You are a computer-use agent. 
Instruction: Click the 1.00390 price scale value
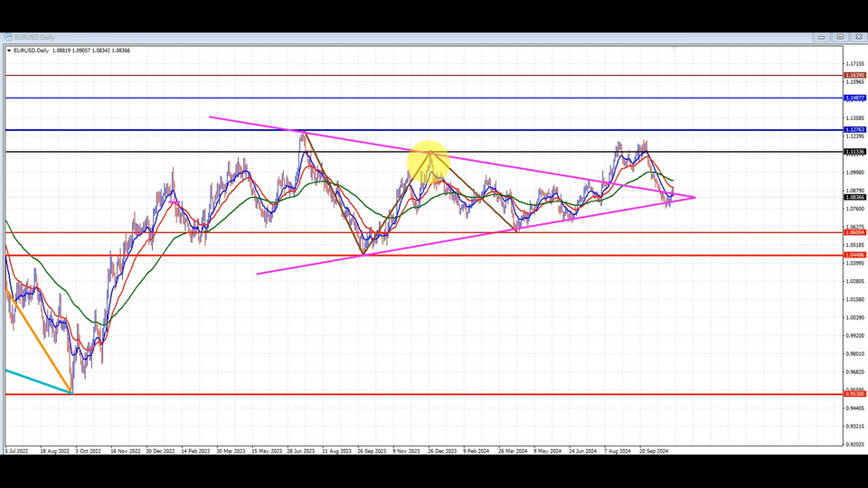click(x=854, y=317)
